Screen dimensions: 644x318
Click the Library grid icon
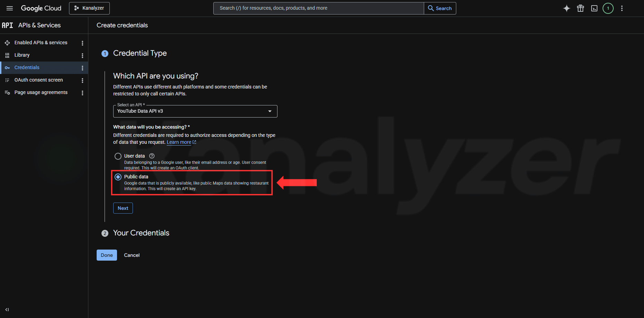click(x=7, y=55)
